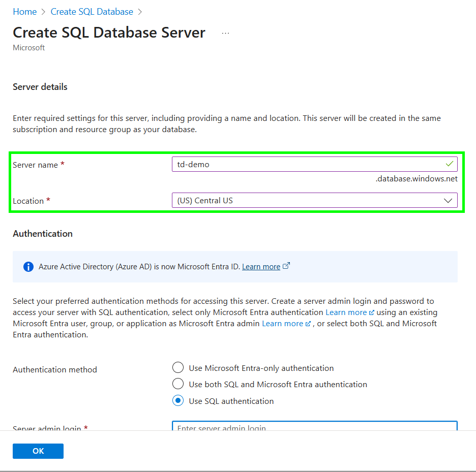Choose Use both SQL and Microsoft Entra authentication

pos(177,384)
